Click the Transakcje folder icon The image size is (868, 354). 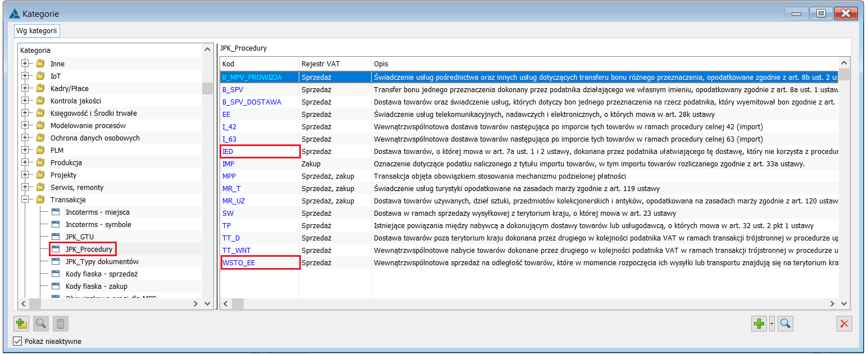coord(40,199)
